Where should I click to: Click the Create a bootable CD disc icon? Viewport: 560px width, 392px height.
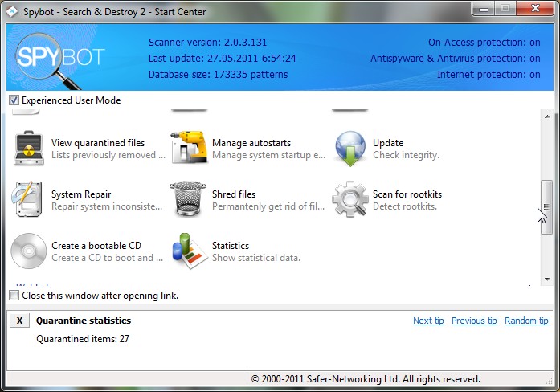coord(29,251)
